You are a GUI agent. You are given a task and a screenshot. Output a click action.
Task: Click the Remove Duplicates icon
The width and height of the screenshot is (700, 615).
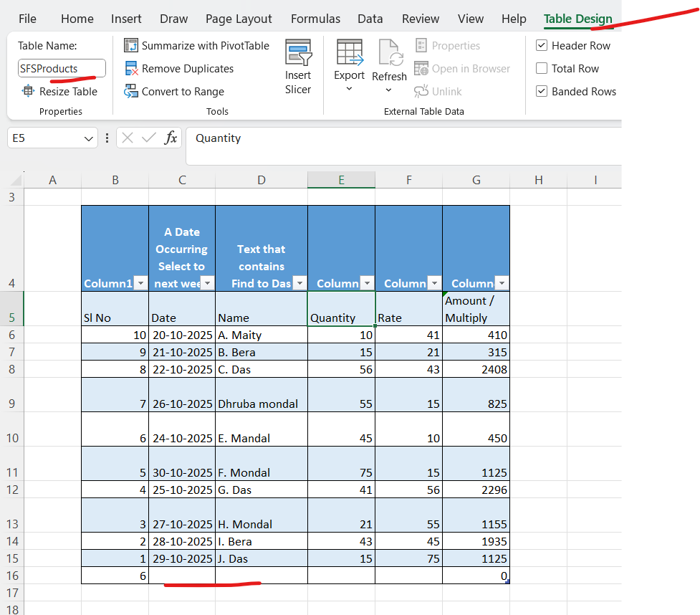coord(131,69)
